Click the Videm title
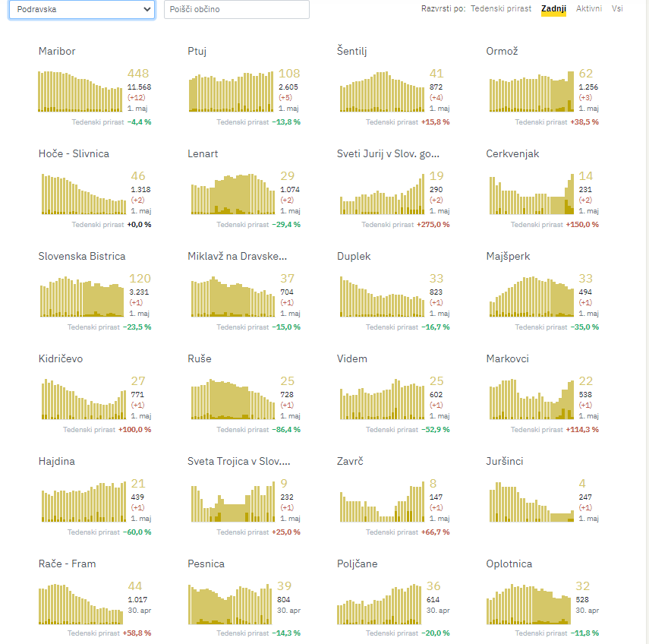 pyautogui.click(x=351, y=358)
